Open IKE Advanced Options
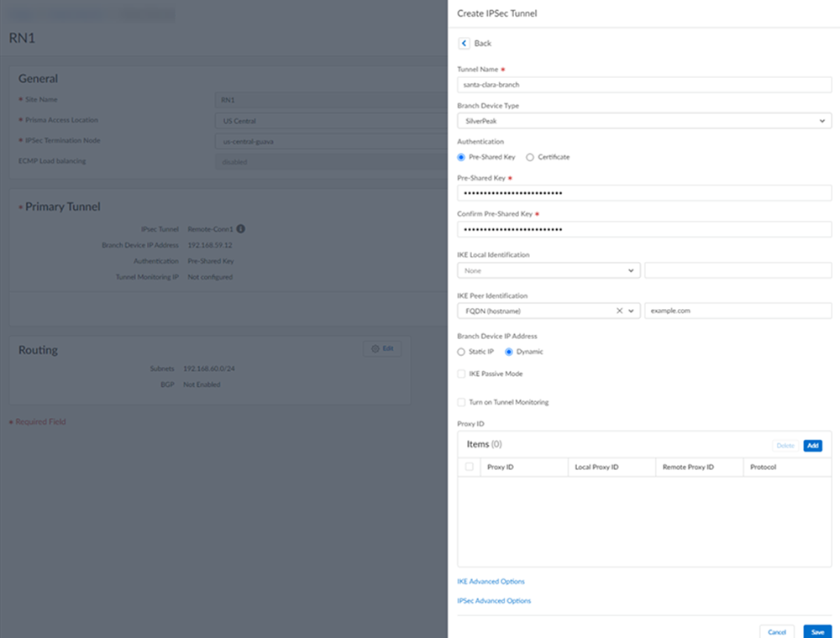The width and height of the screenshot is (840, 638). tap(491, 581)
